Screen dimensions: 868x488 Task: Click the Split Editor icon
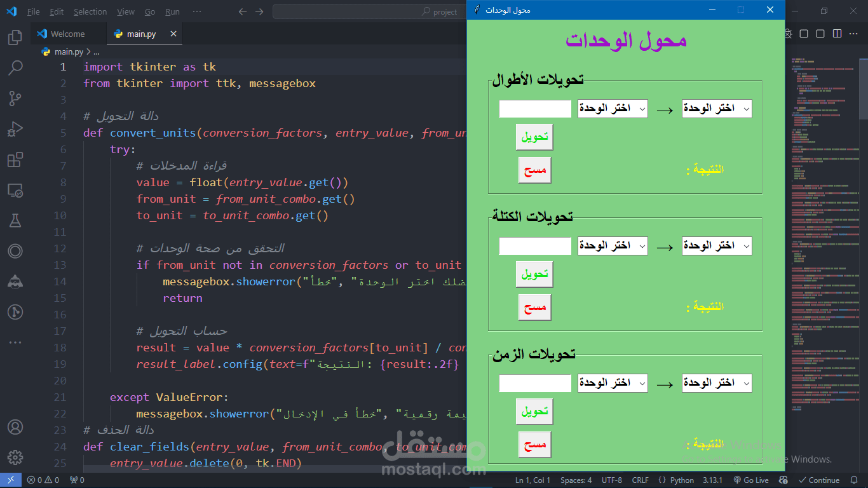pos(837,34)
